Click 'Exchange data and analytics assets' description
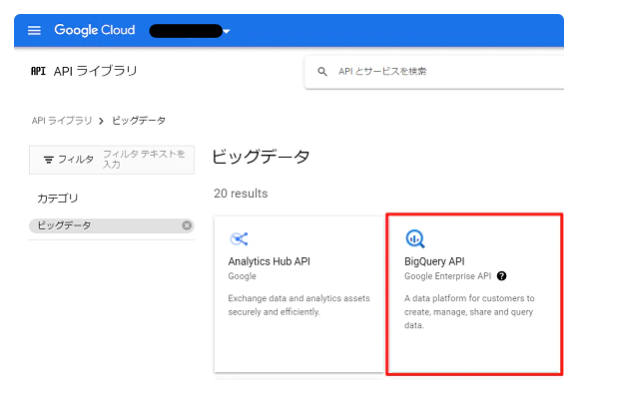This screenshot has height=413, width=617. (x=299, y=305)
